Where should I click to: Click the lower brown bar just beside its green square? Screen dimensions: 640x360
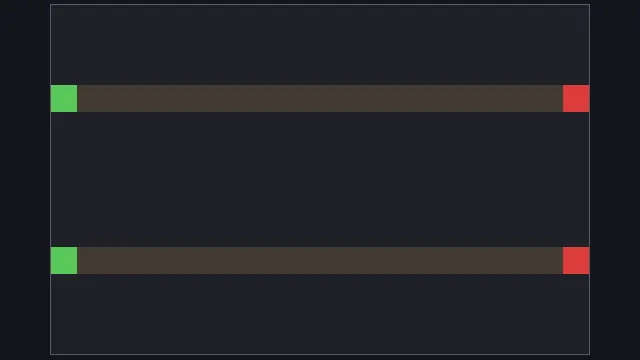coord(88,260)
